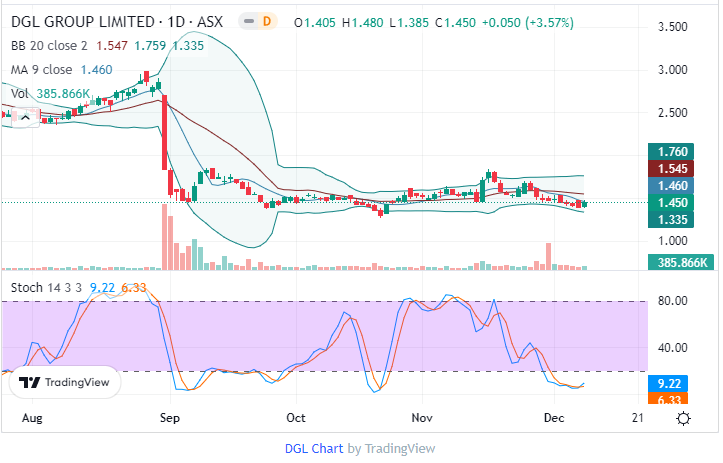Click the 1.760 upper band price label
Image resolution: width=723 pixels, height=463 pixels.
coord(669,151)
